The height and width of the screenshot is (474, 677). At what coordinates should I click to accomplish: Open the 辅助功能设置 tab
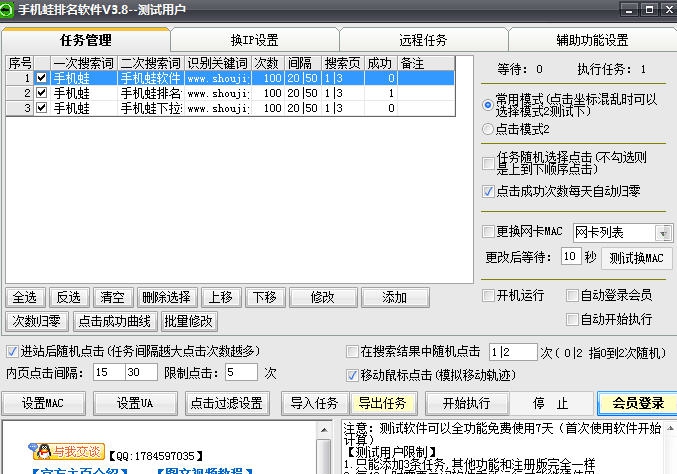coord(592,40)
